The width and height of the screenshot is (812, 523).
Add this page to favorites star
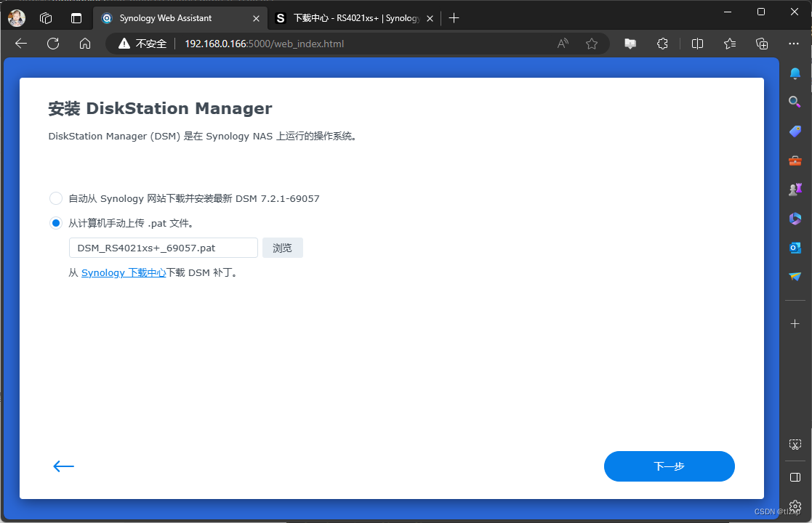click(592, 44)
